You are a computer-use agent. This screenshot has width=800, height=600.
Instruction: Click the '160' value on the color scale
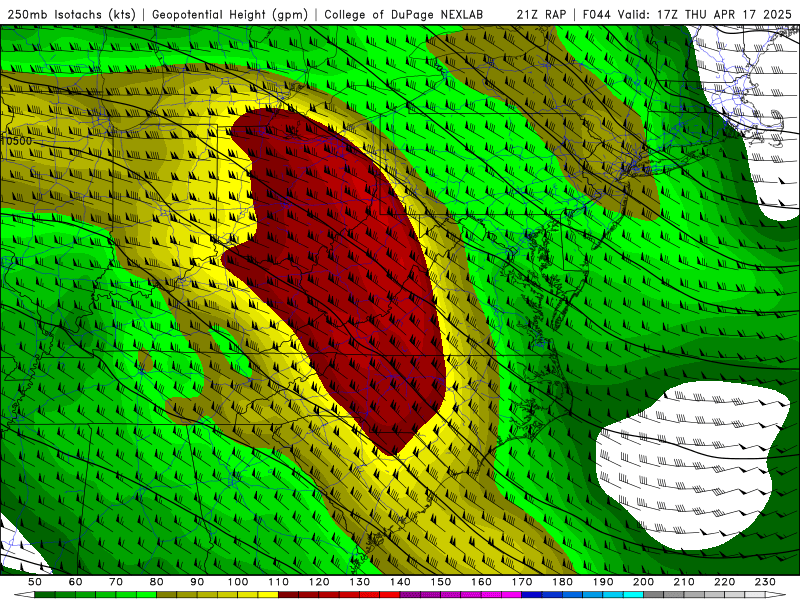481,582
